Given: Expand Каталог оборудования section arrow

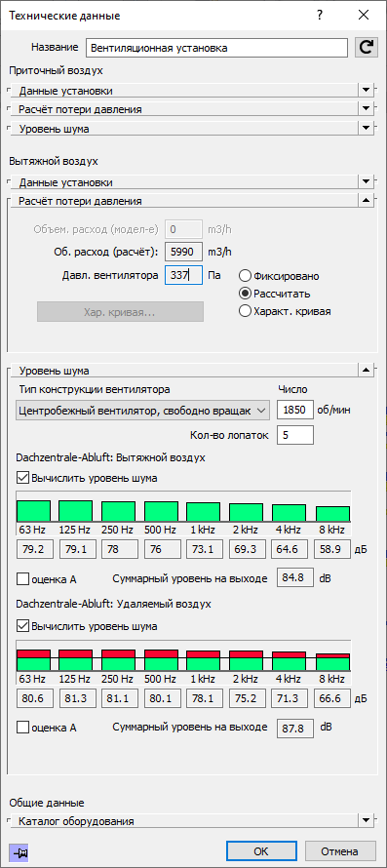Looking at the screenshot, I should coord(366,820).
